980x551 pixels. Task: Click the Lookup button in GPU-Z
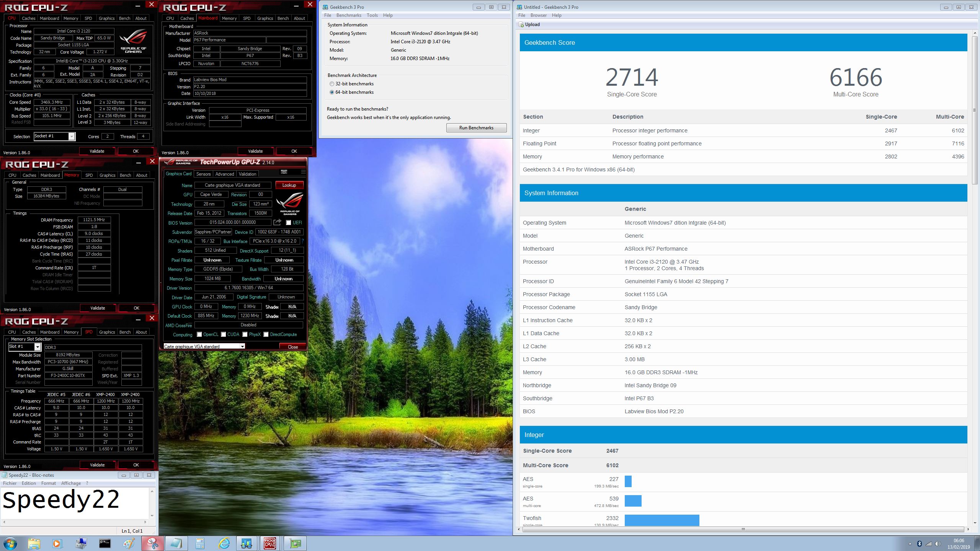point(289,185)
